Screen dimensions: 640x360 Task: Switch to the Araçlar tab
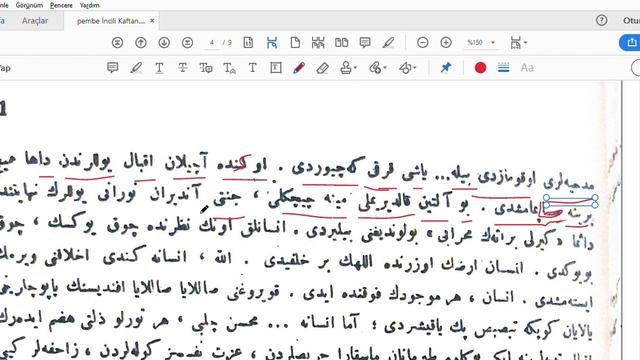point(35,21)
